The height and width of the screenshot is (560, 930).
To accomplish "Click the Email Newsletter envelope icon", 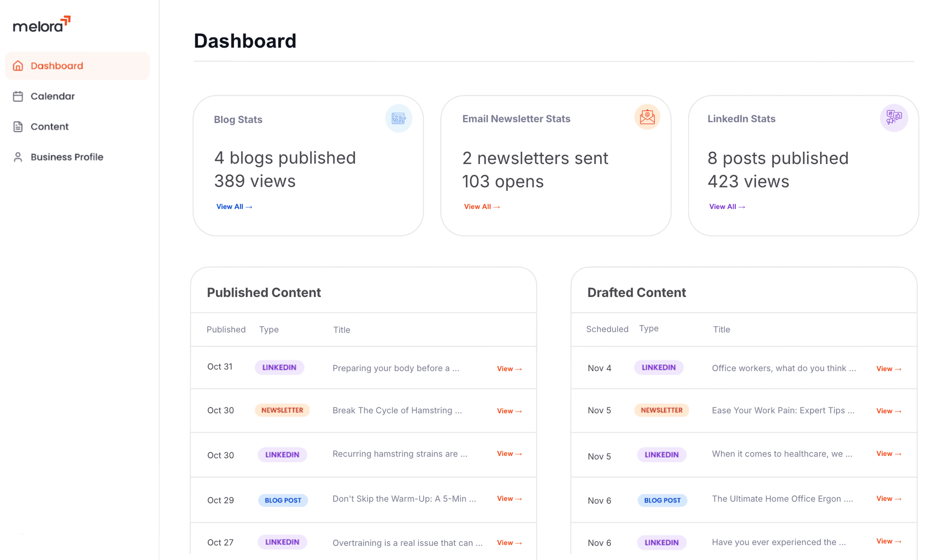I will pos(647,117).
